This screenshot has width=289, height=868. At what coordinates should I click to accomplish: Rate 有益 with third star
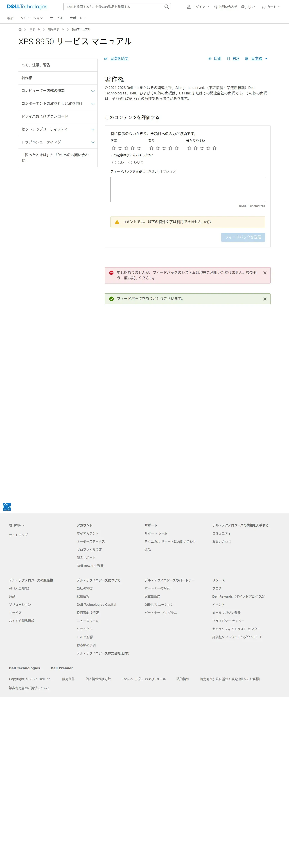click(164, 148)
